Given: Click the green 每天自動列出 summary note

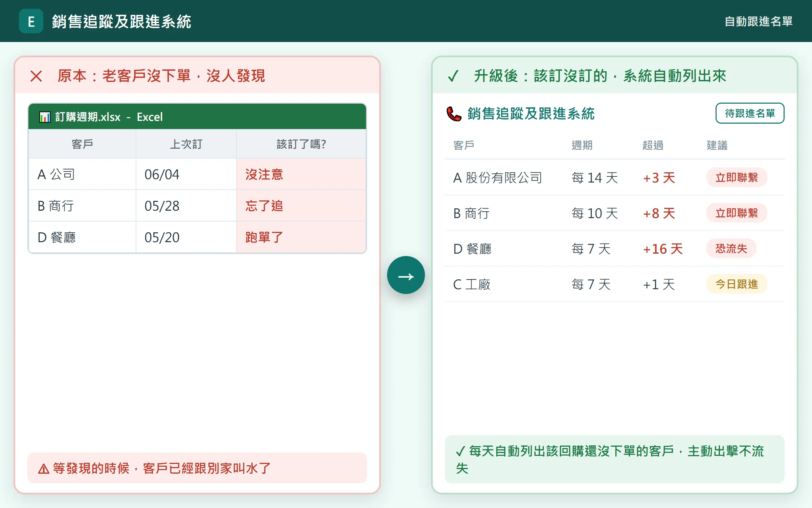Looking at the screenshot, I should point(614,459).
